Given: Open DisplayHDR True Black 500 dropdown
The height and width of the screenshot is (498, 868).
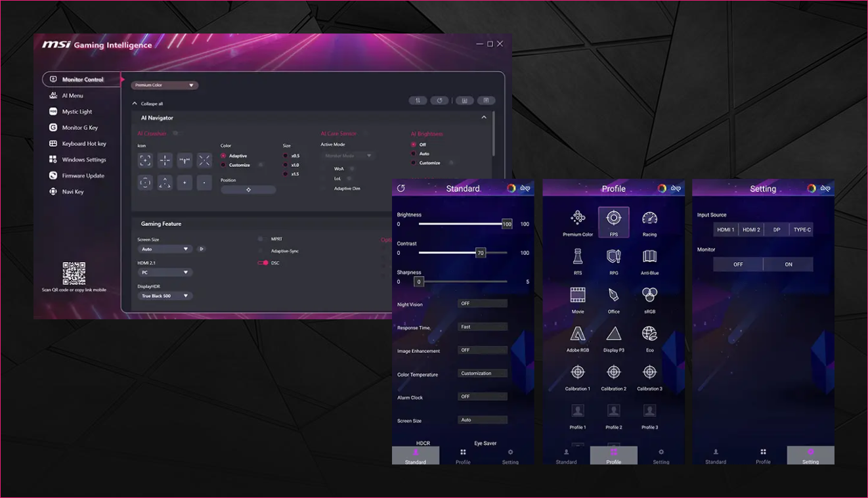Looking at the screenshot, I should click(x=165, y=296).
